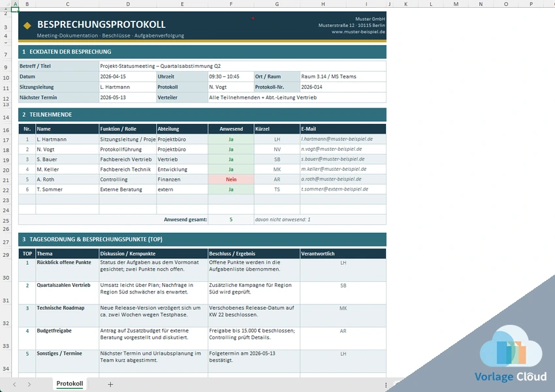Viewport: 555px width, 392px height.
Task: Click the Verteiler cell Alle Teilnehmenden
Action: point(297,98)
